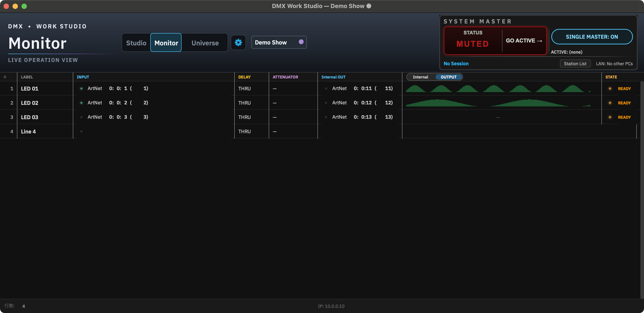
Task: Click LED 01 attenuator dash cell
Action: click(x=293, y=89)
